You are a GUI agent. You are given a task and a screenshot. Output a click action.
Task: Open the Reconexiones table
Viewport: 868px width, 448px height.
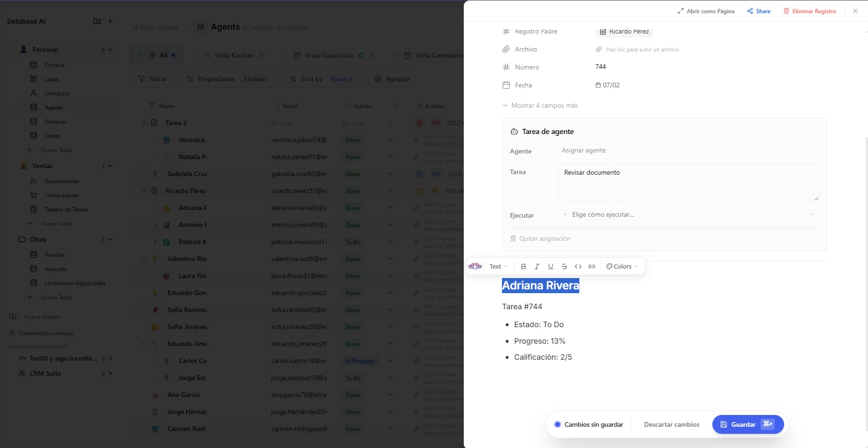62,181
